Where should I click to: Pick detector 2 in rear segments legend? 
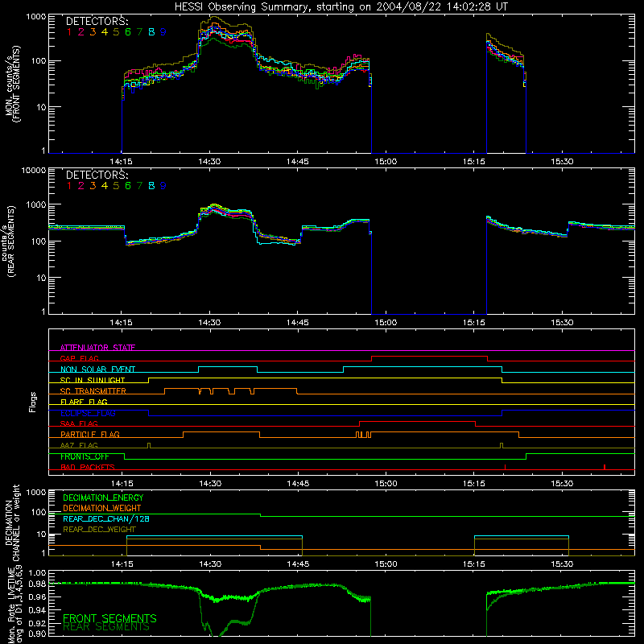click(x=81, y=186)
